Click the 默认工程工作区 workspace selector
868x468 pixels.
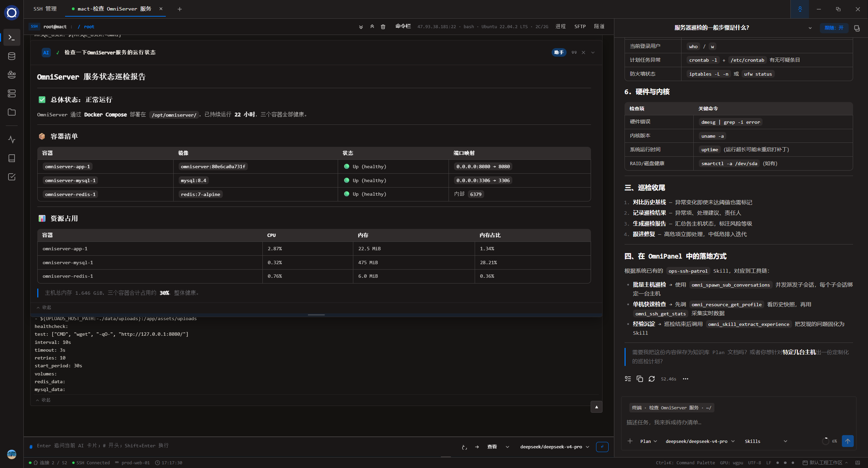tap(825, 463)
